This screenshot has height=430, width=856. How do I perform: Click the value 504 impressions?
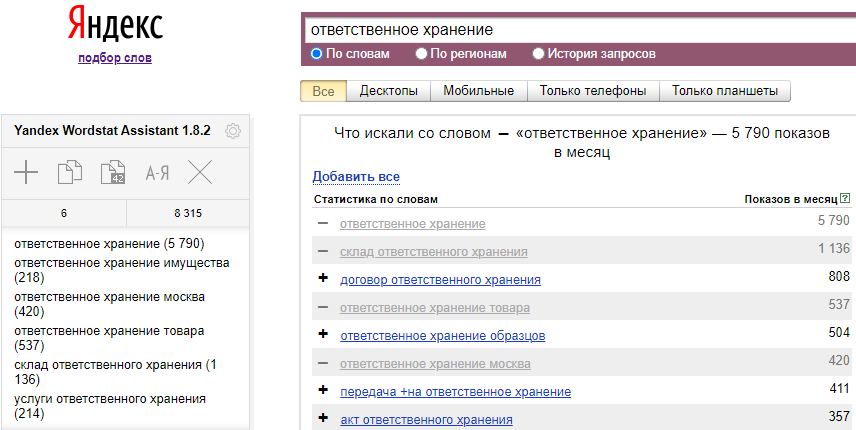(839, 332)
